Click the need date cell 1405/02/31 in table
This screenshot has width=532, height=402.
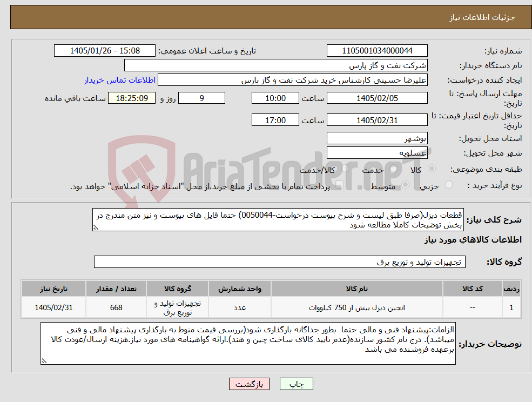53,307
